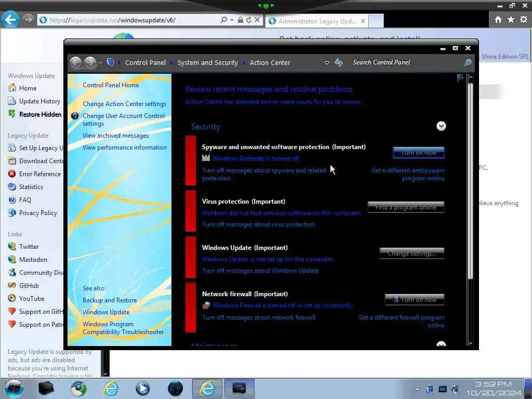Image resolution: width=532 pixels, height=399 pixels.
Task: Open the recent pages dropdown arrow
Action: coord(100,63)
